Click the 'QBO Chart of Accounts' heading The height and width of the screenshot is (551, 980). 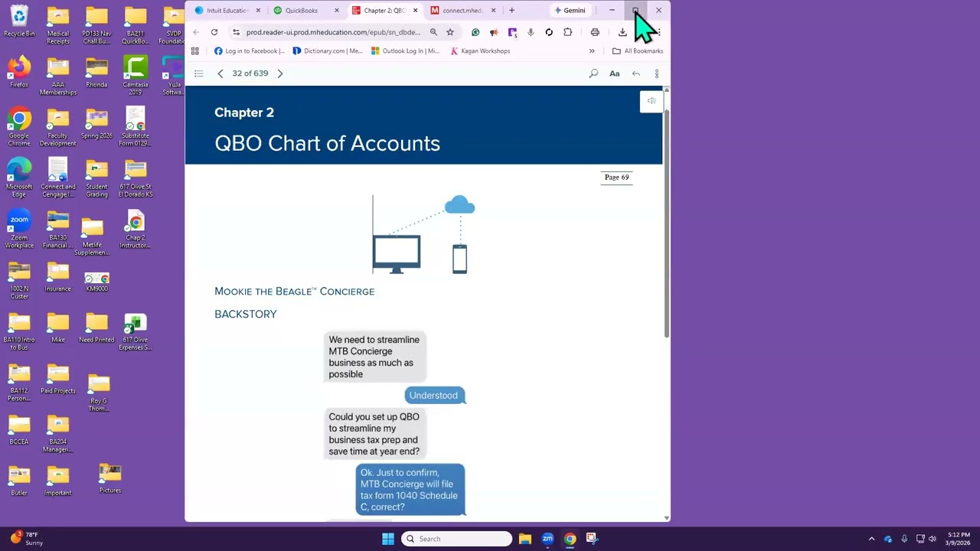pos(328,144)
